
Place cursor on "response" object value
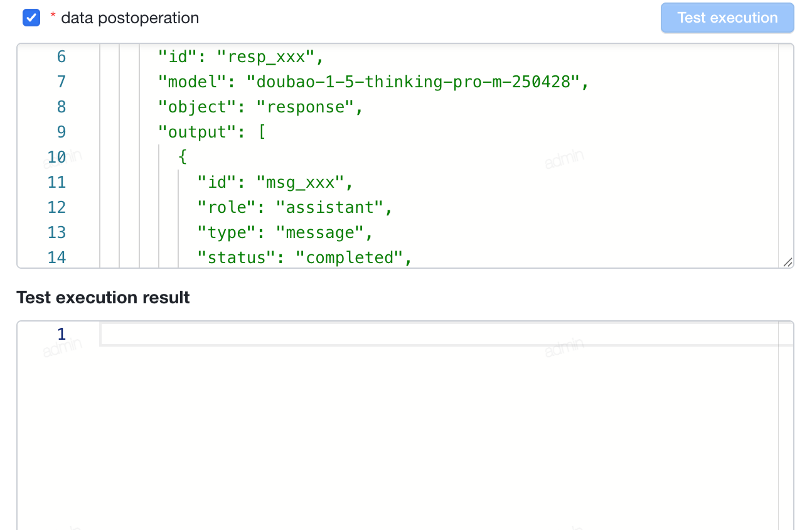(x=305, y=107)
